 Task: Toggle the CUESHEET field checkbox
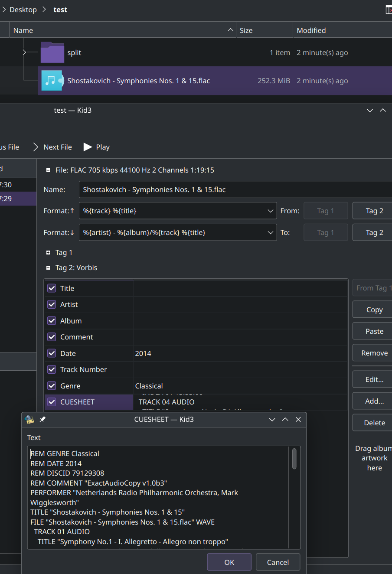pos(52,402)
